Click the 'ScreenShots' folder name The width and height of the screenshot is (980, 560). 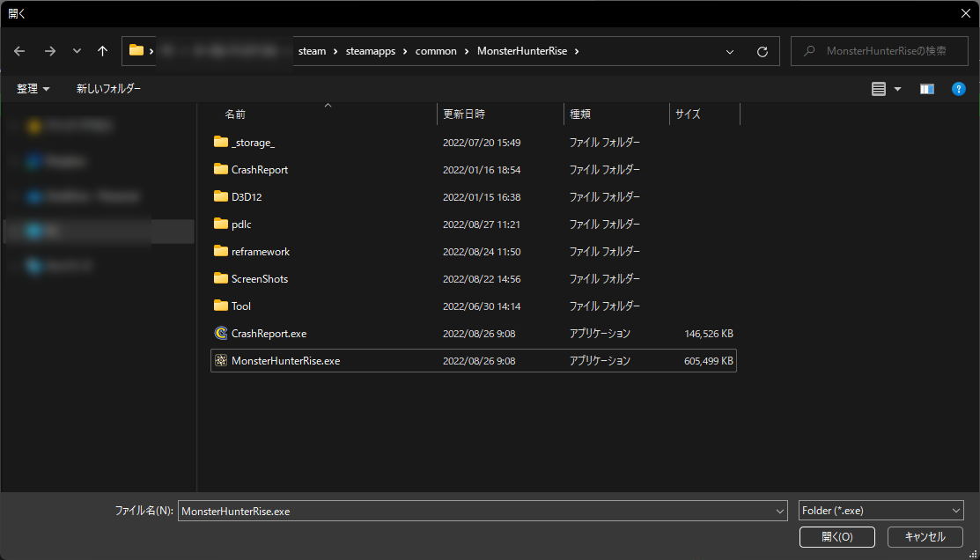pos(260,279)
